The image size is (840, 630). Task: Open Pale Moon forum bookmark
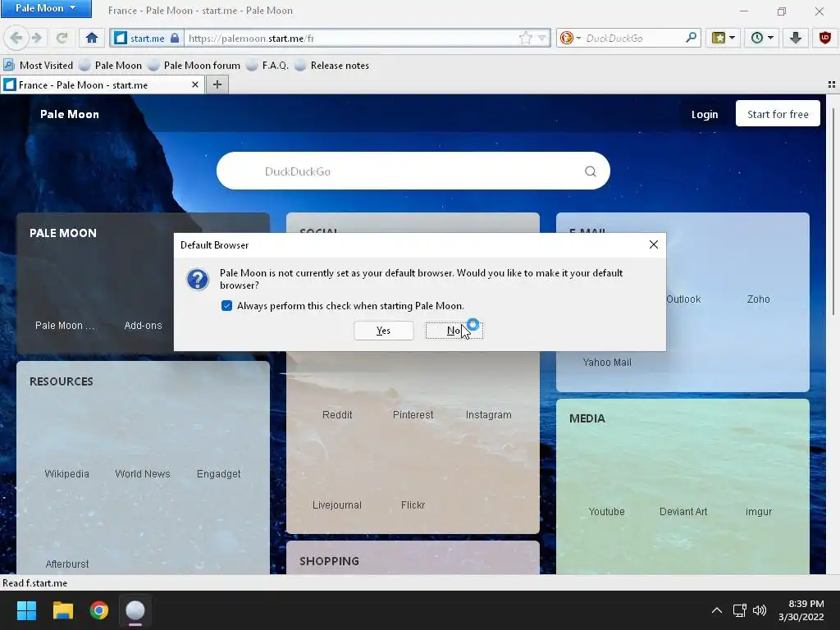tap(194, 66)
